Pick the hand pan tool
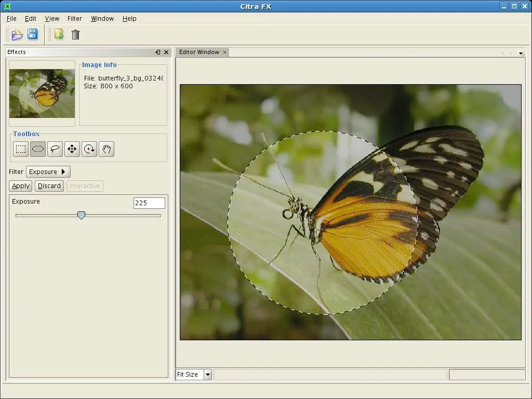The width and height of the screenshot is (532, 399). [x=107, y=149]
